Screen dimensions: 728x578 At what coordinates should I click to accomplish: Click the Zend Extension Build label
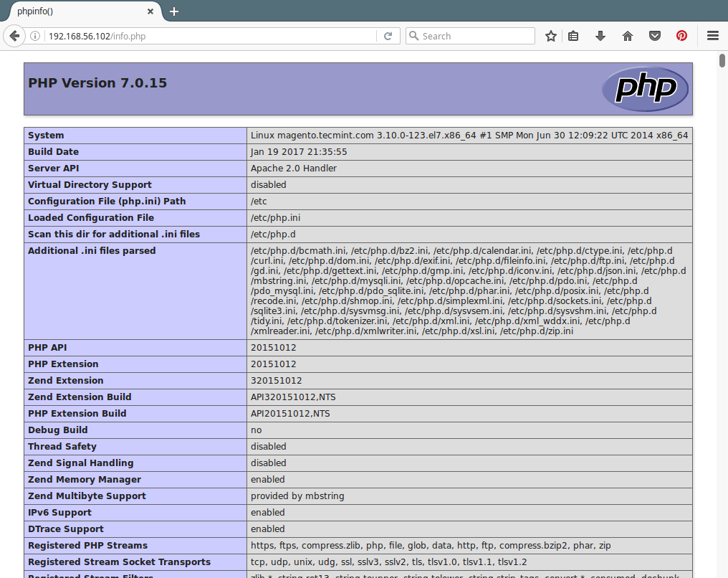(80, 397)
